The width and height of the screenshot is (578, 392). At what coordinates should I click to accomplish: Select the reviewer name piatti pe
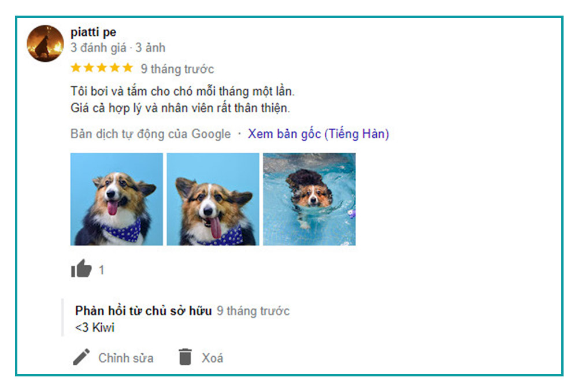pos(94,32)
